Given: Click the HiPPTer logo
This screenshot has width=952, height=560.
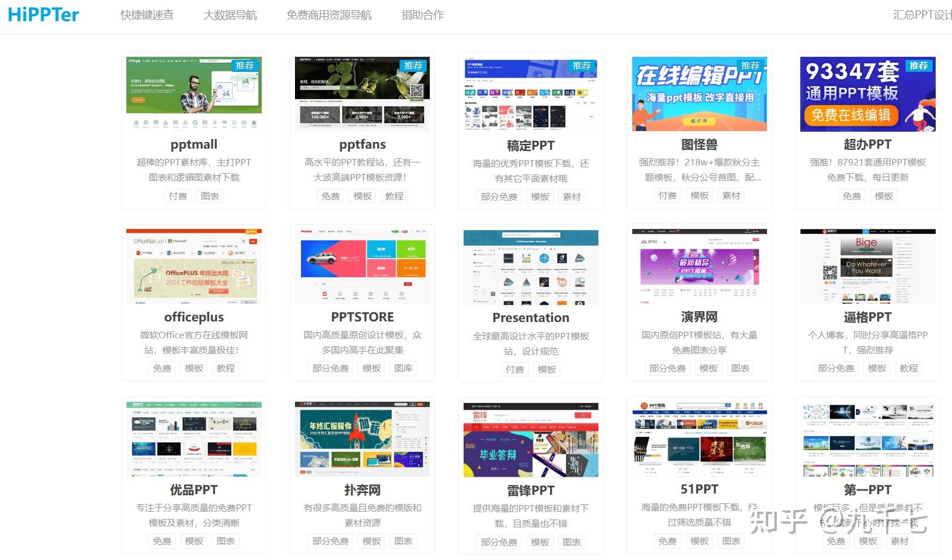Looking at the screenshot, I should (44, 14).
